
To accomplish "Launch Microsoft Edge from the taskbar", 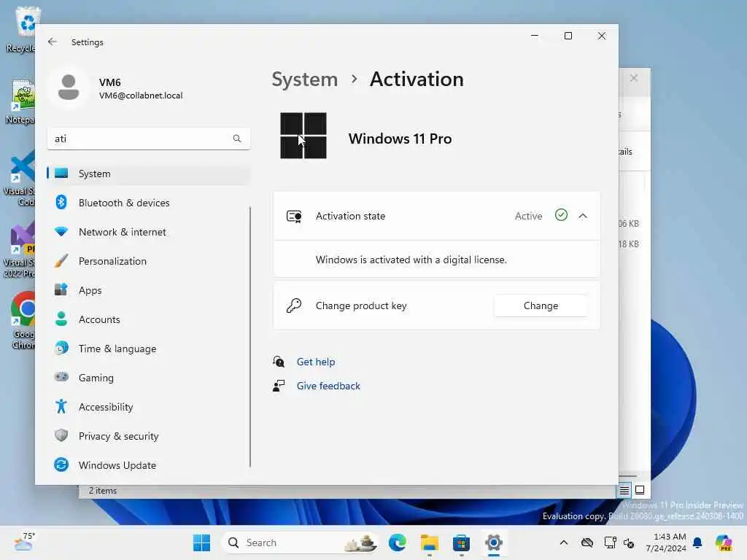I will click(398, 542).
